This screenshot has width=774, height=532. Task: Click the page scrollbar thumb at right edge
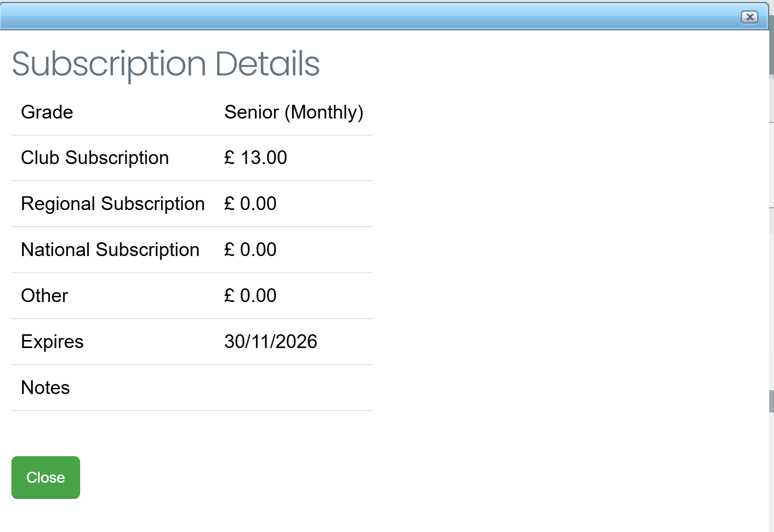tap(771, 401)
